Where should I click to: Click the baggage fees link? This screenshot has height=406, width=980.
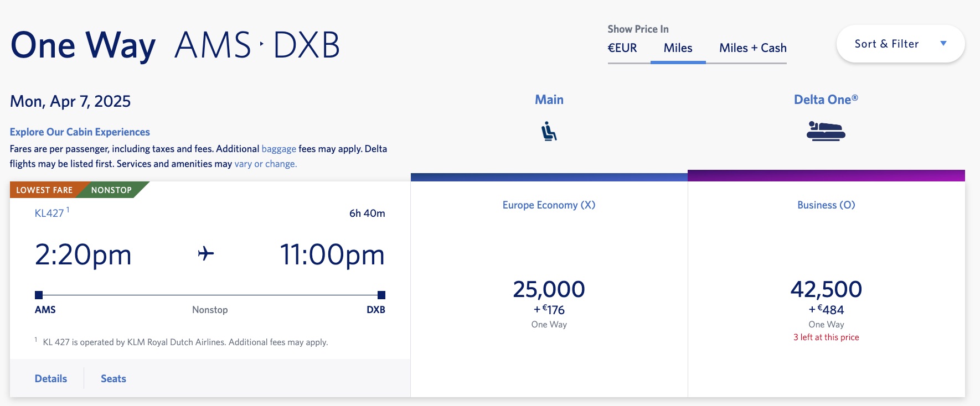click(278, 149)
